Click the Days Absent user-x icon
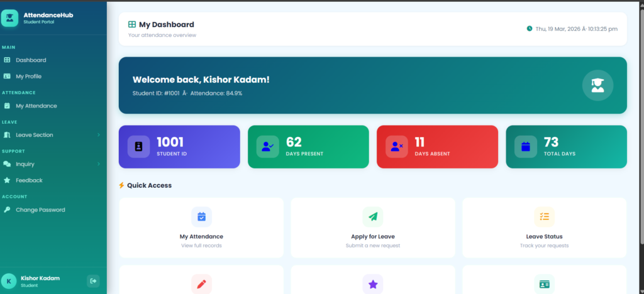 tap(397, 147)
